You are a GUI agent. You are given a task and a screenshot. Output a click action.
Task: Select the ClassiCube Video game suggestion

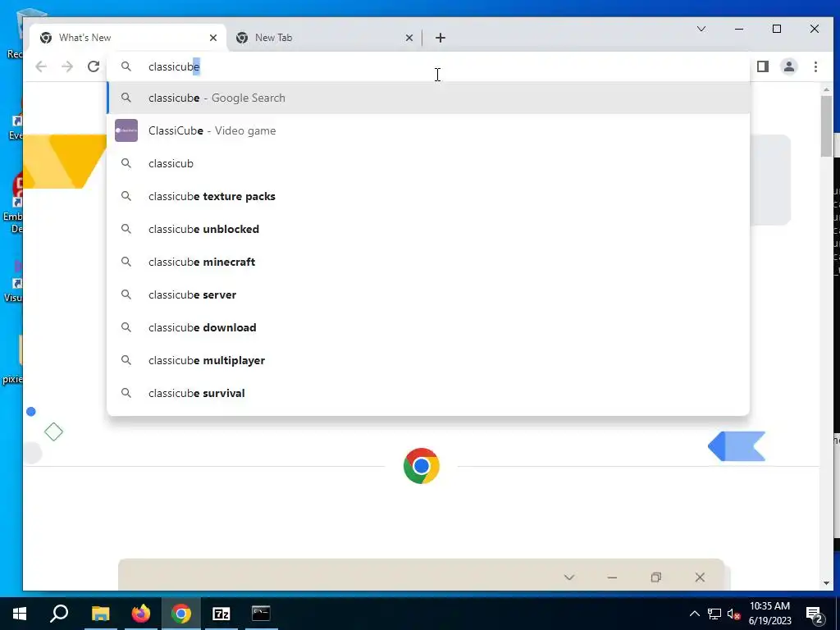[x=428, y=130]
